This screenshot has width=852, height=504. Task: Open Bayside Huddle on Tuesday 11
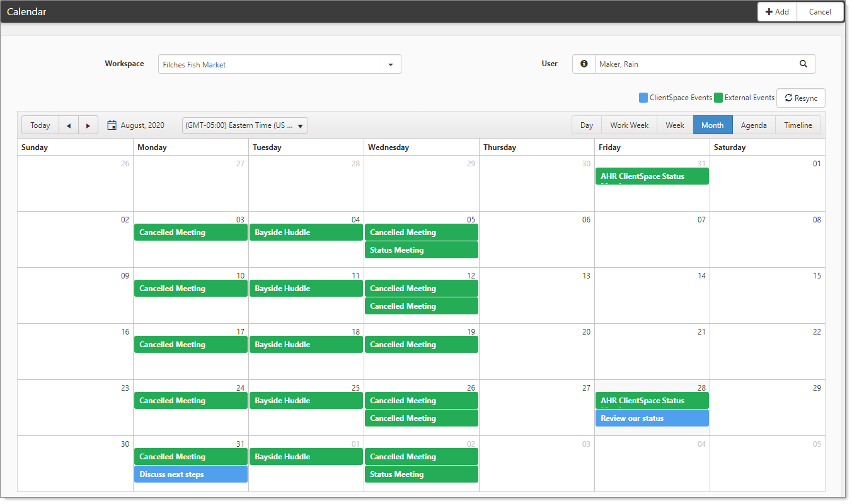tap(306, 289)
